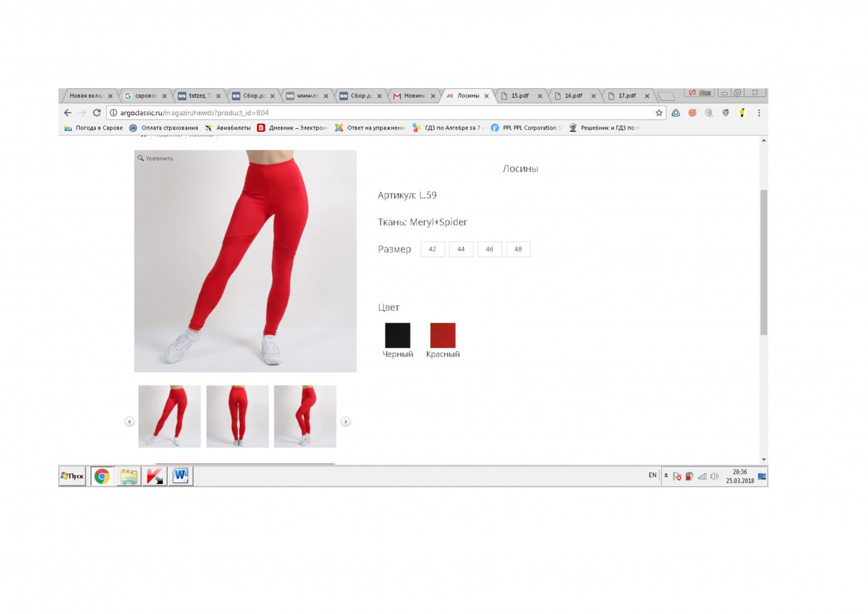
Task: Click the main red leggings product image
Action: point(245,261)
